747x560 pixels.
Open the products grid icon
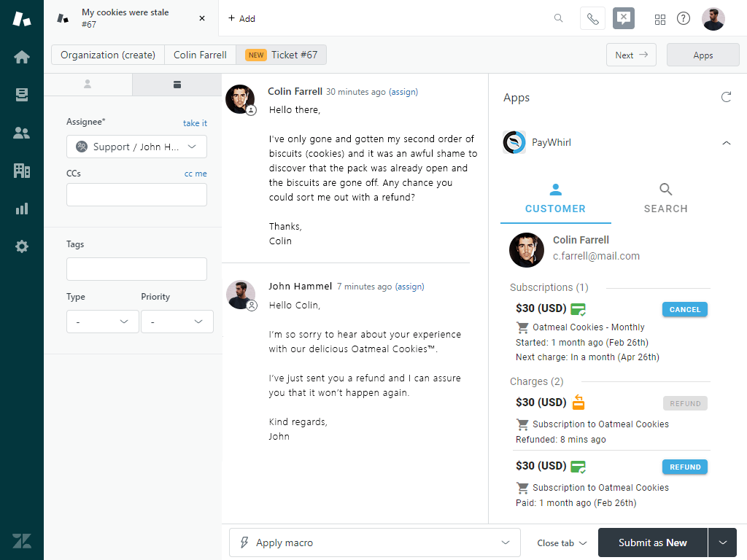tap(659, 19)
